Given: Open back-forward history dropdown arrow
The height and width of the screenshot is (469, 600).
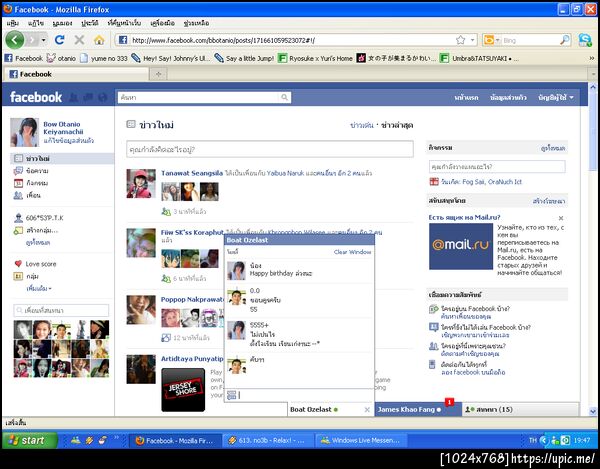Looking at the screenshot, I should pyautogui.click(x=44, y=40).
